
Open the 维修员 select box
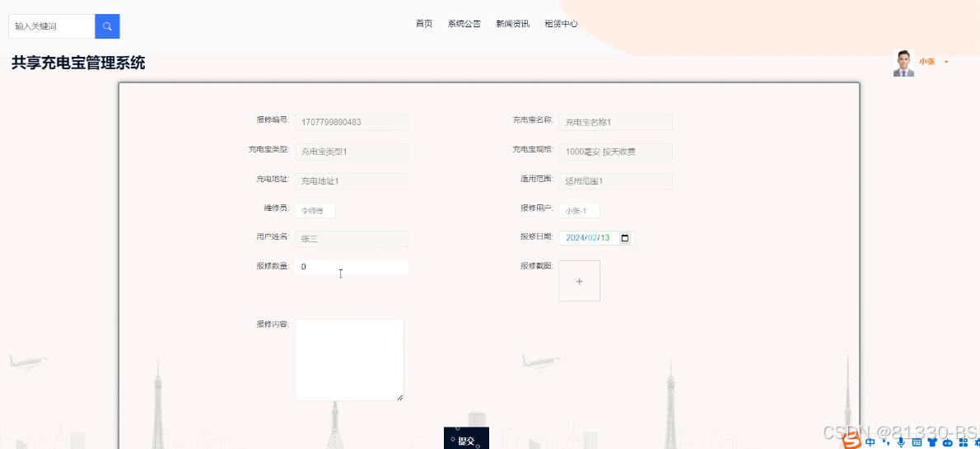click(x=315, y=211)
